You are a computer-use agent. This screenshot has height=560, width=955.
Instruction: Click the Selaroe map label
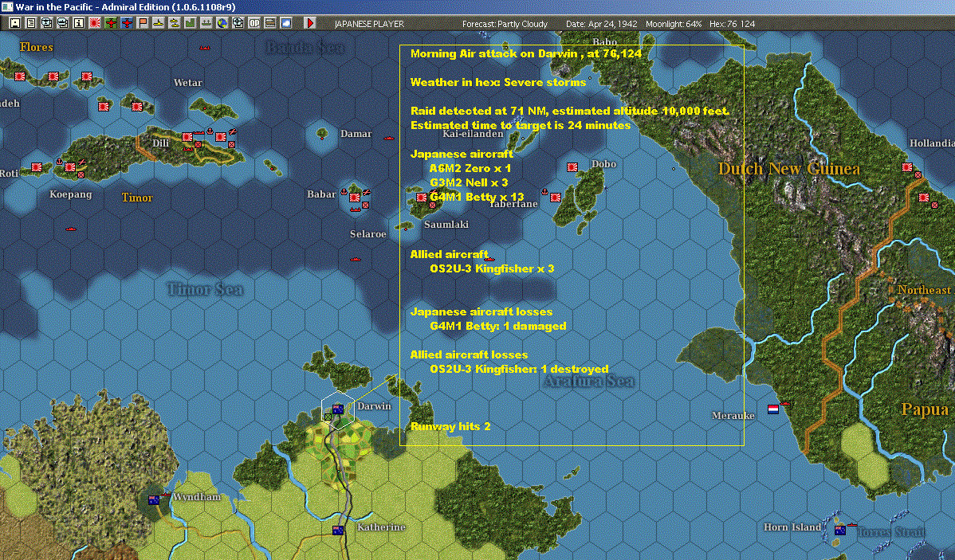click(367, 234)
